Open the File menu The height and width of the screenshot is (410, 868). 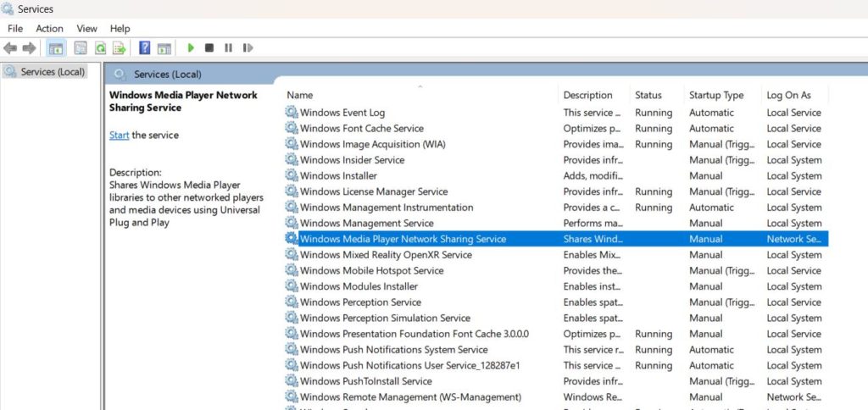tap(15, 28)
